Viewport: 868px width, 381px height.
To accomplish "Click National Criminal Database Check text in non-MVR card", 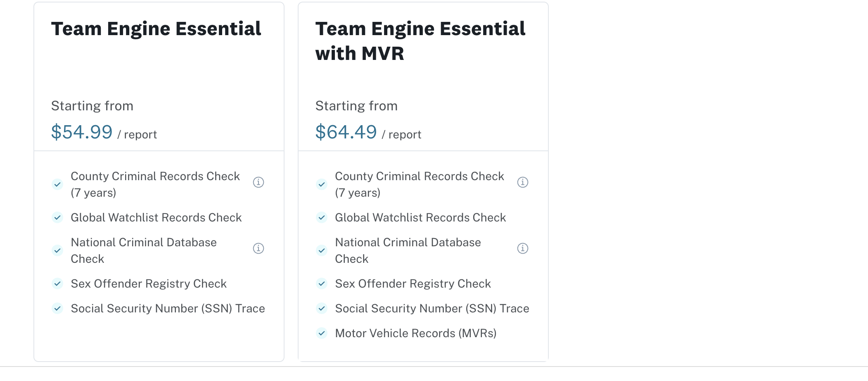I will click(143, 250).
